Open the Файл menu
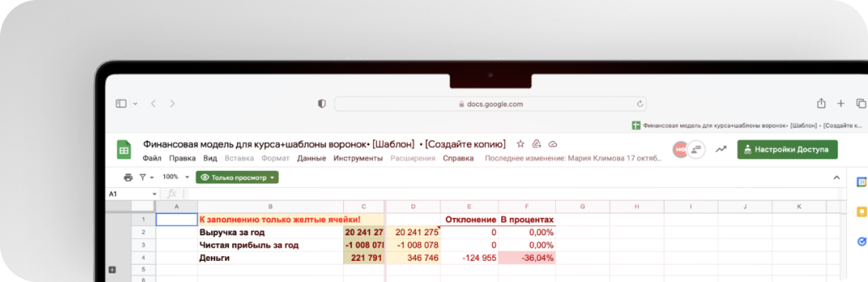868x282 pixels. (x=152, y=158)
